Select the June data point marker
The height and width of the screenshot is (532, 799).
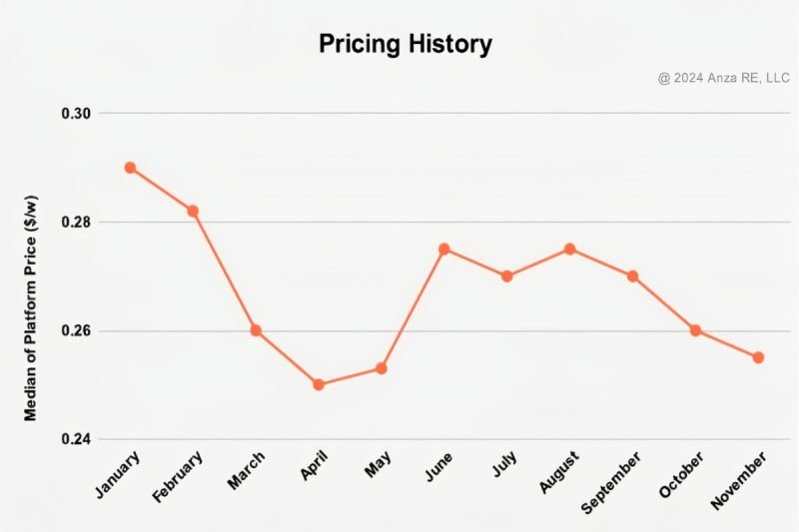[x=444, y=249]
